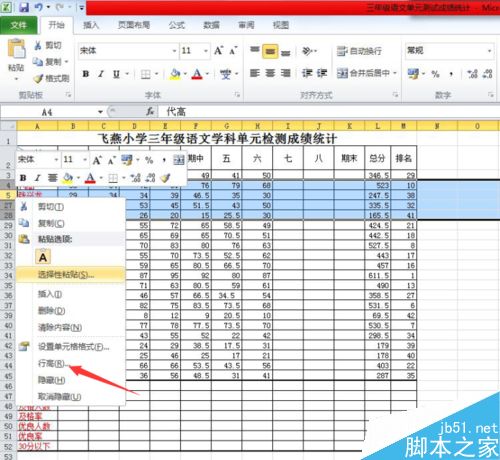Toggle Wrap Text (自动换行) in ribbon

point(359,51)
